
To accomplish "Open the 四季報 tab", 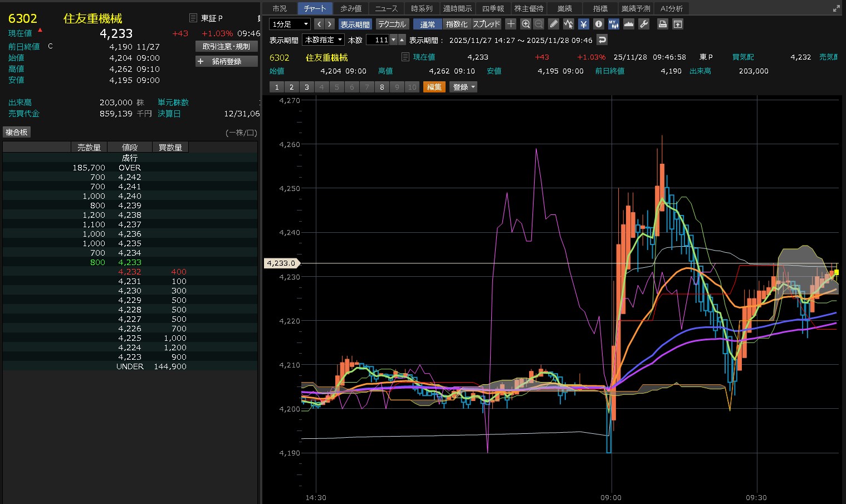I will 493,8.
